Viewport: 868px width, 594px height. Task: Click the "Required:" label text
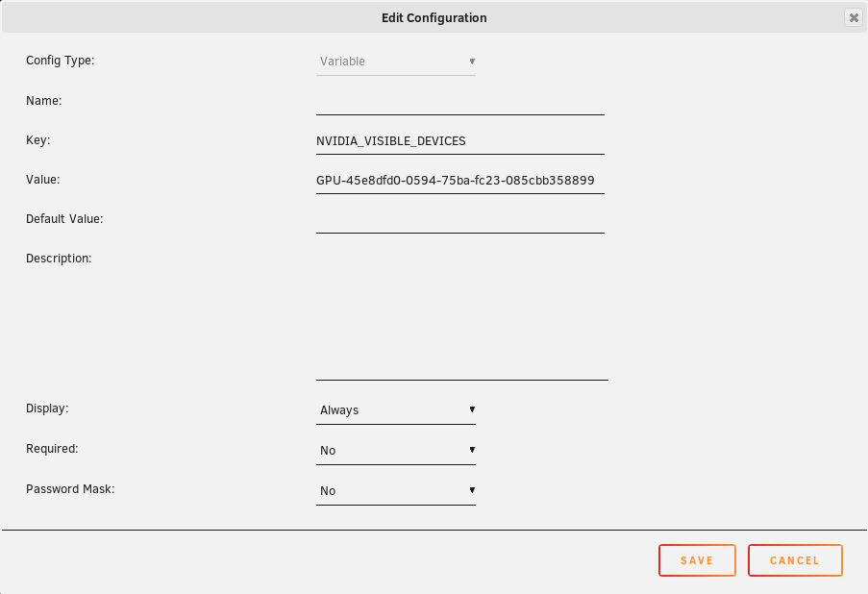click(52, 449)
